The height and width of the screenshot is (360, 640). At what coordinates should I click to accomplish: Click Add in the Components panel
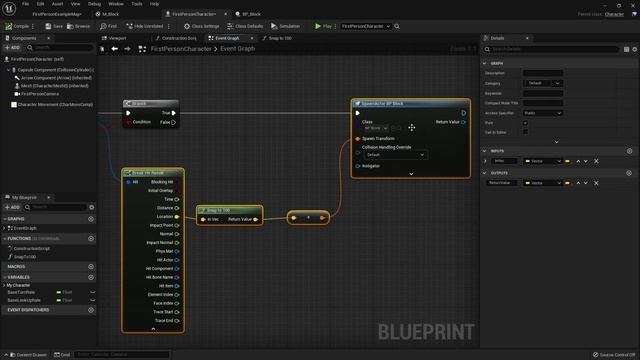click(12, 48)
